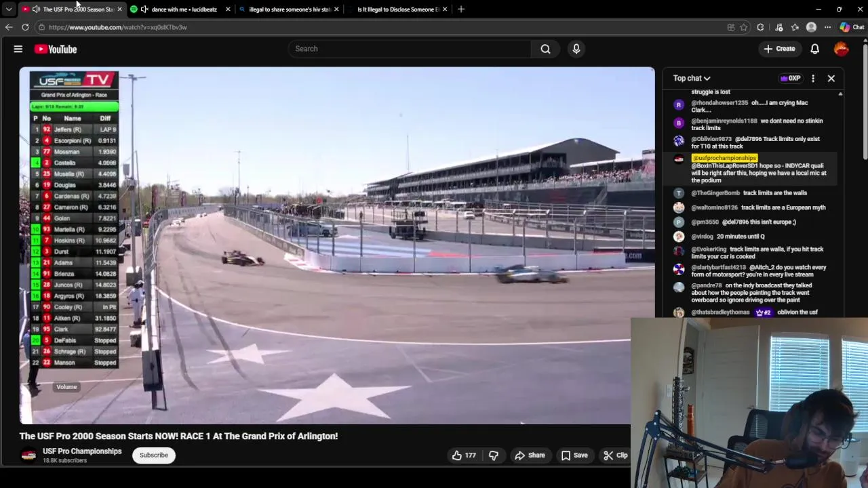Close the dance with me tab

tap(228, 9)
